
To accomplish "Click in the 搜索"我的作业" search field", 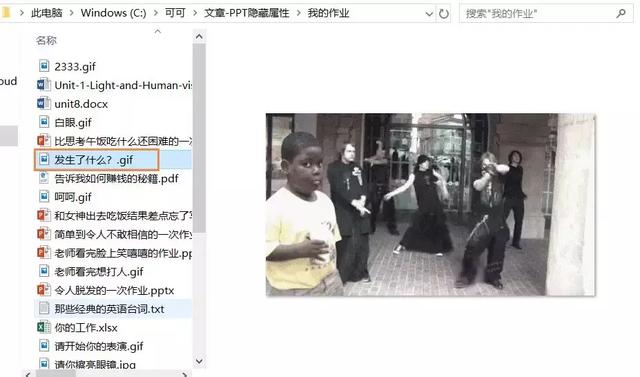I will [x=540, y=14].
